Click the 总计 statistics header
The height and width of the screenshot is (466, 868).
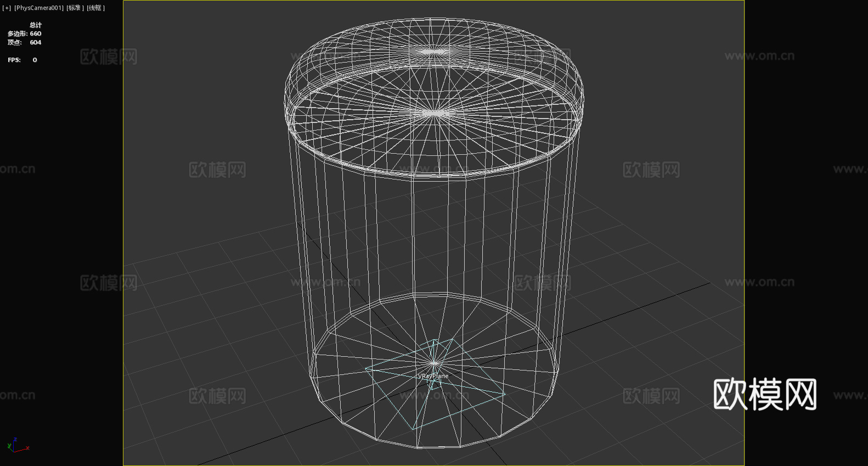(36, 25)
